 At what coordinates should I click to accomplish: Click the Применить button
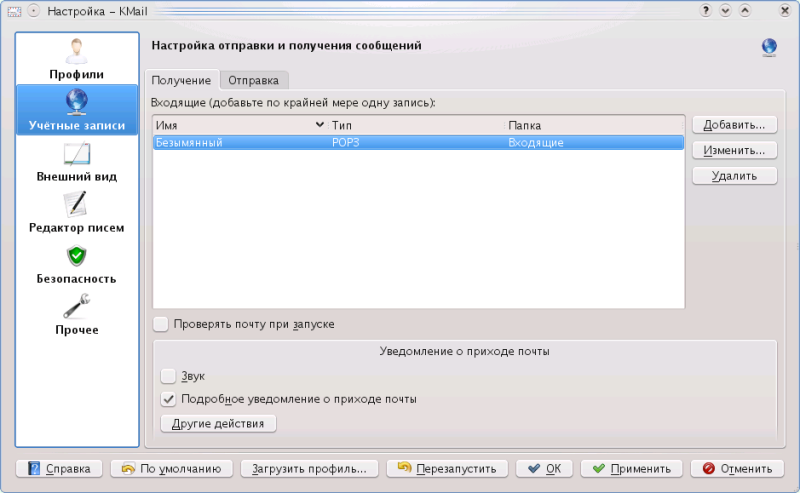point(632,469)
